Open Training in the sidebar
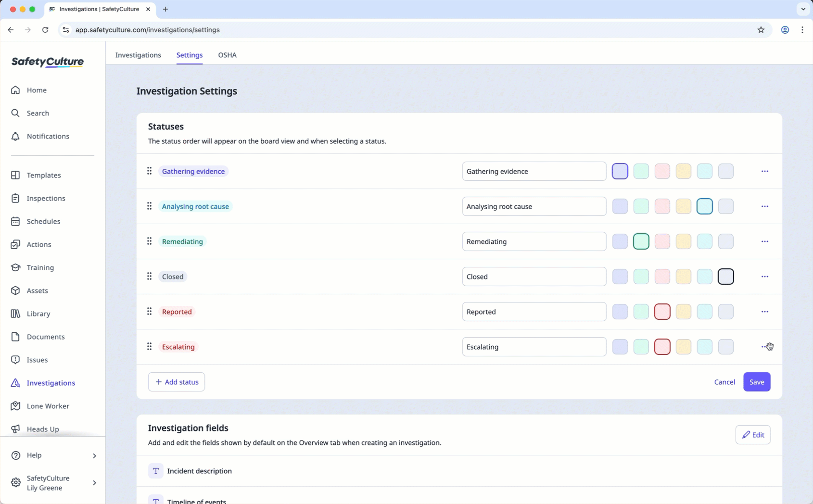813x504 pixels. (x=32, y=267)
